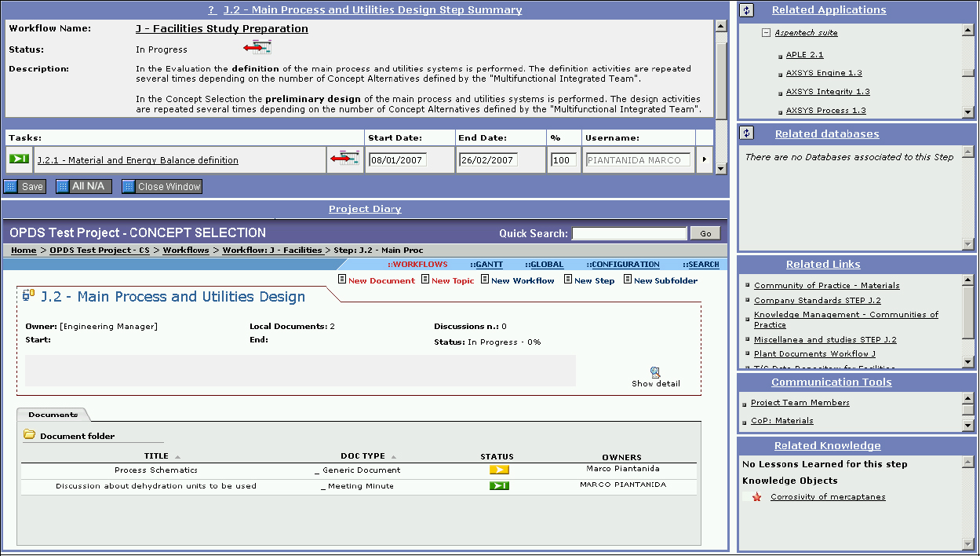980x556 pixels.
Task: Expand the task row using the right arrow
Action: [705, 159]
